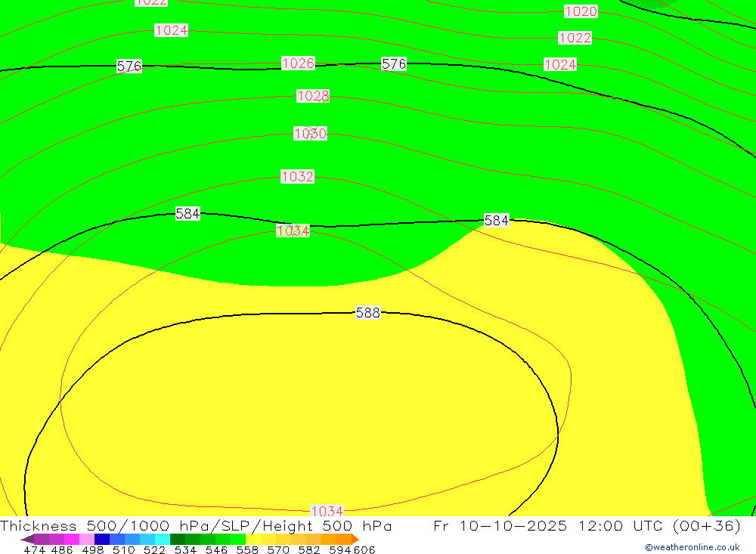Image resolution: width=756 pixels, height=554 pixels.
Task: Click the 1034 label on yellow area
Action: pyautogui.click(x=327, y=511)
